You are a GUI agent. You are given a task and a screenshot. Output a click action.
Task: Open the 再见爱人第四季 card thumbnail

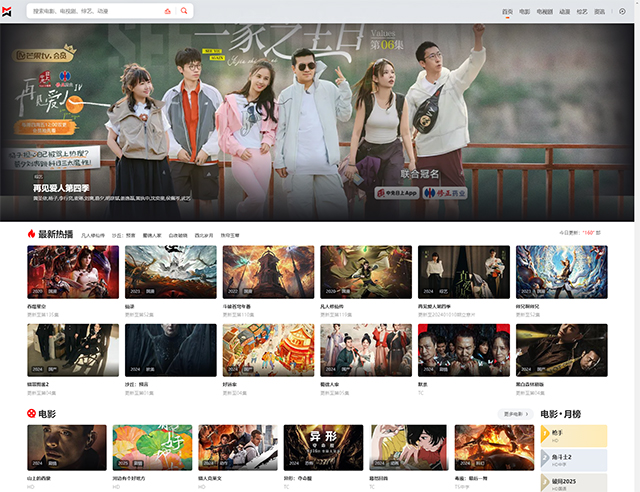pos(464,272)
